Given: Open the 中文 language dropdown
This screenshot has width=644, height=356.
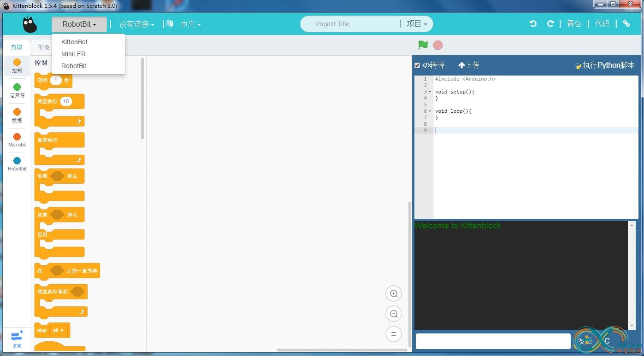Looking at the screenshot, I should [x=191, y=24].
